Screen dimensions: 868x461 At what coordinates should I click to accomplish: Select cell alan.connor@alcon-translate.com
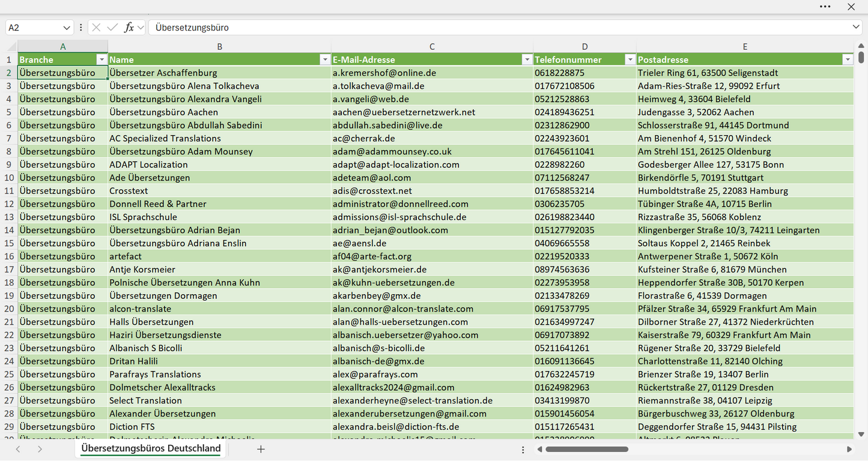432,309
